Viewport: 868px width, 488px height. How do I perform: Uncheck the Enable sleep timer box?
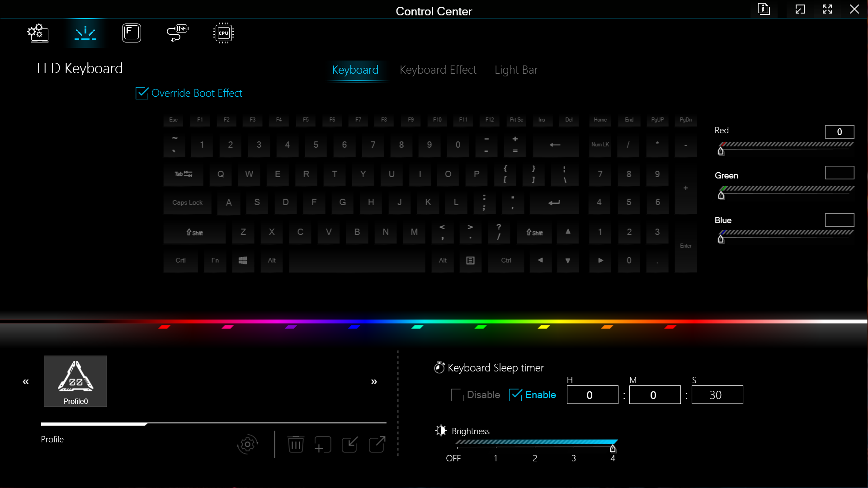[x=515, y=395]
